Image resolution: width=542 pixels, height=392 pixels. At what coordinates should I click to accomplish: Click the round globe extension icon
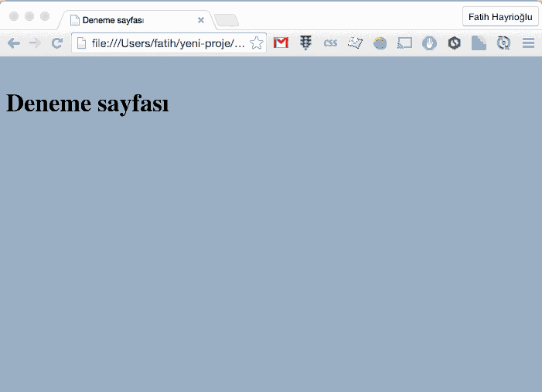380,43
